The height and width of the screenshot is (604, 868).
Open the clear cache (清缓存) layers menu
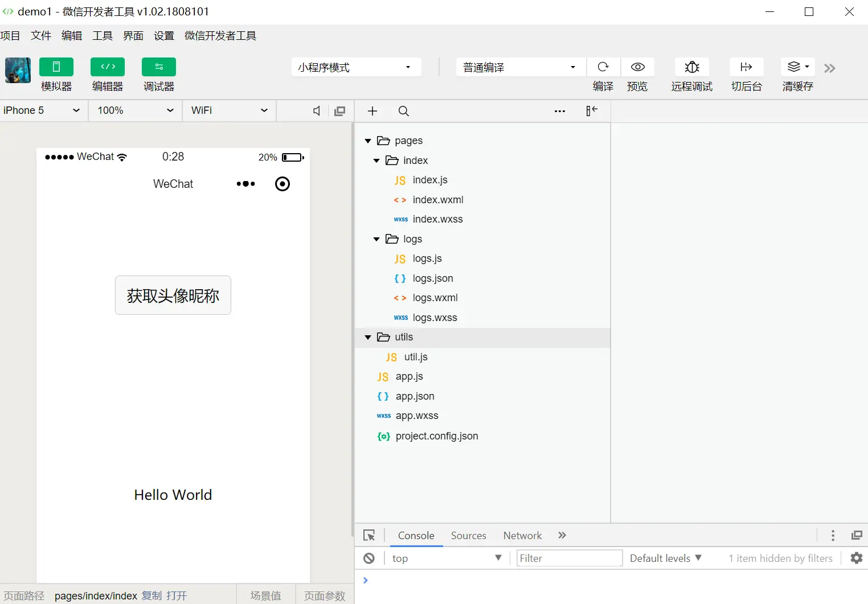tap(798, 67)
